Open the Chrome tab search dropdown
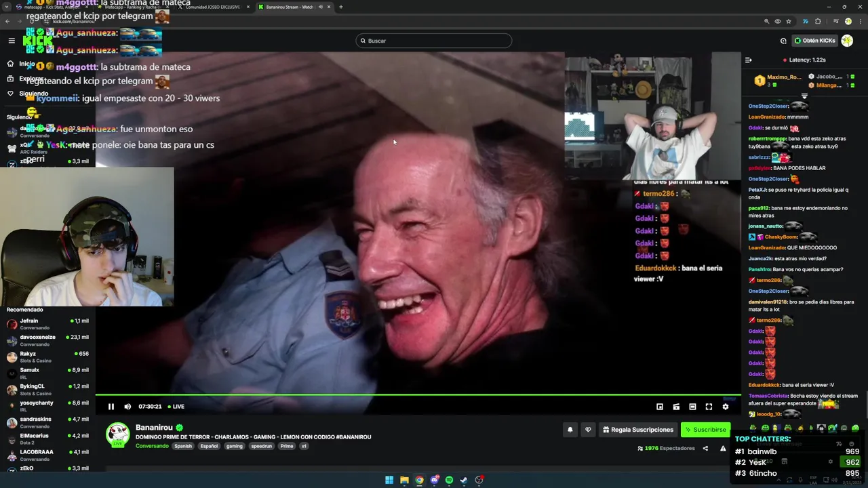 pos(7,7)
